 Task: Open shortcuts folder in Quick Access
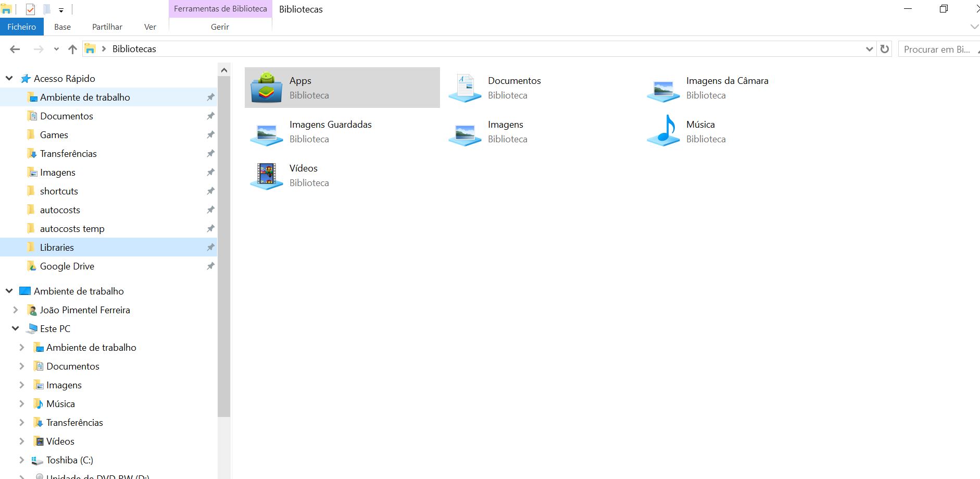coord(59,191)
